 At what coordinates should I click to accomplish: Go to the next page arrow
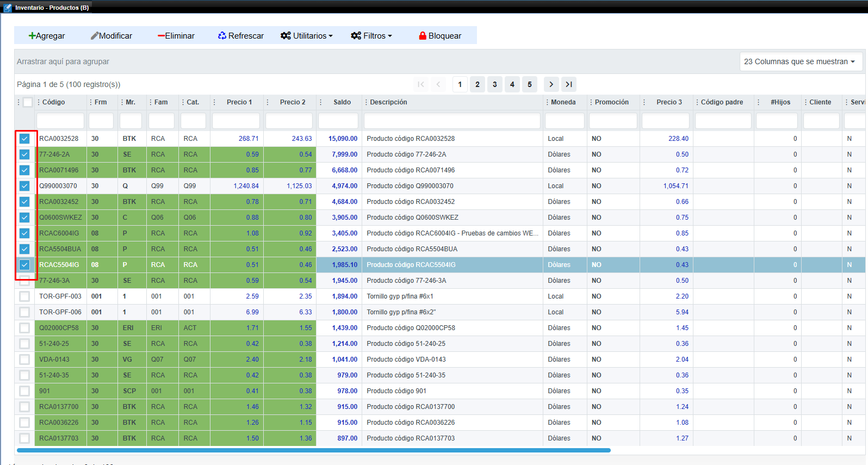point(551,84)
